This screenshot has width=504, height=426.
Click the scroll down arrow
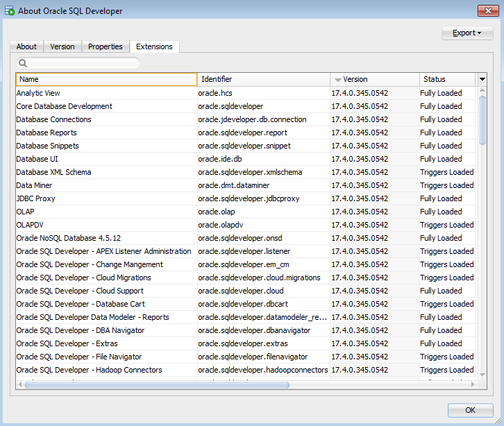pos(482,375)
